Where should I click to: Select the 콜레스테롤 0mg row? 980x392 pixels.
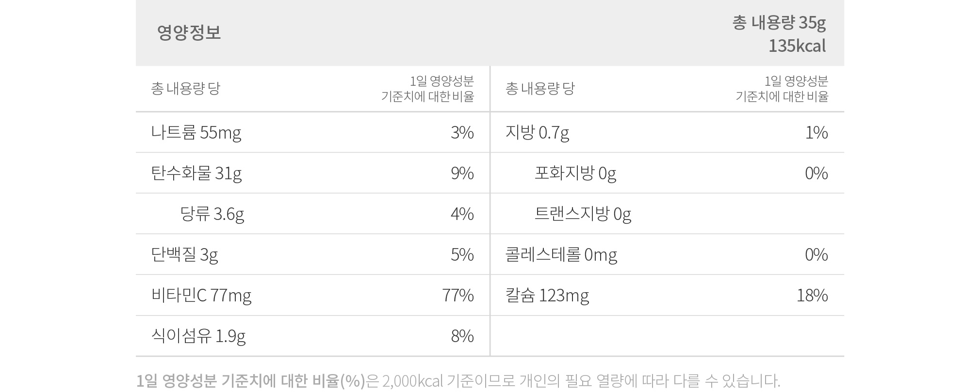click(x=668, y=254)
